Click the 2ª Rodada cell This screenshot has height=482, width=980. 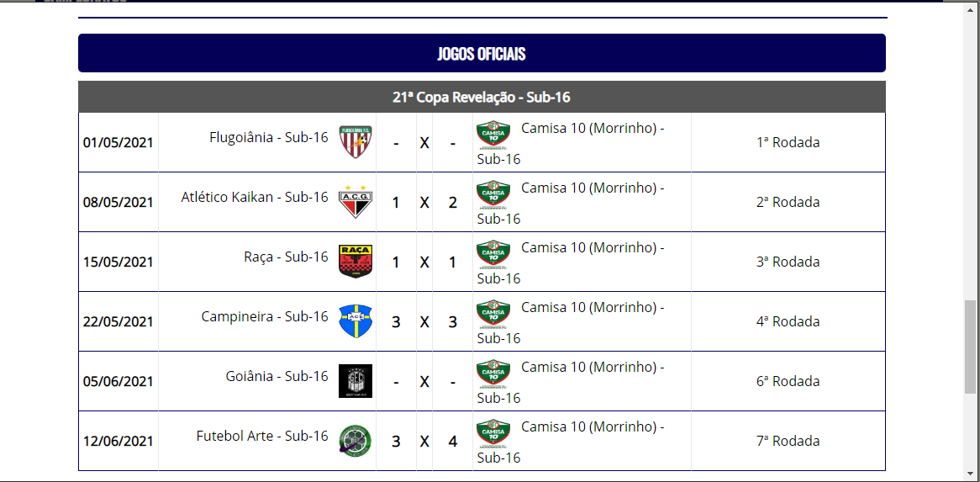point(788,202)
